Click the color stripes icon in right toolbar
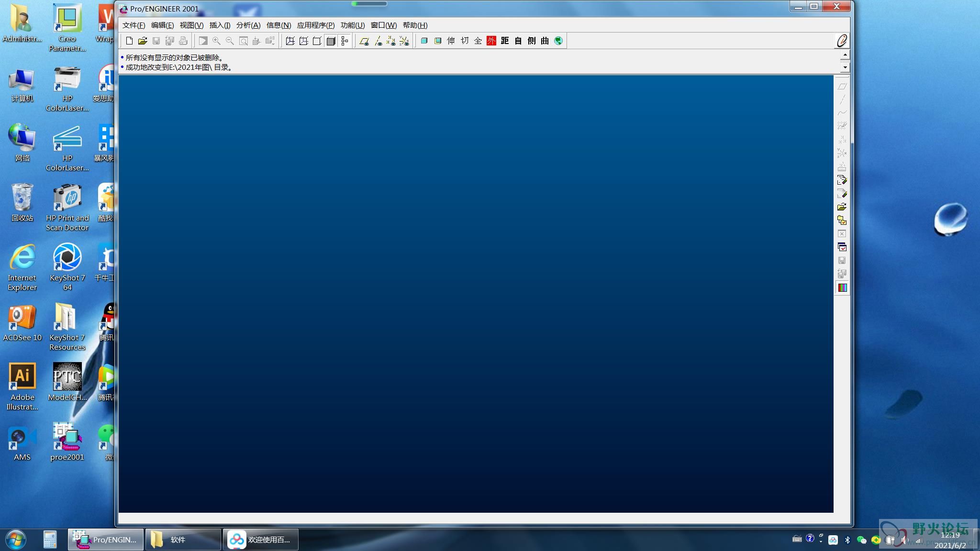The height and width of the screenshot is (551, 980). [x=842, y=287]
